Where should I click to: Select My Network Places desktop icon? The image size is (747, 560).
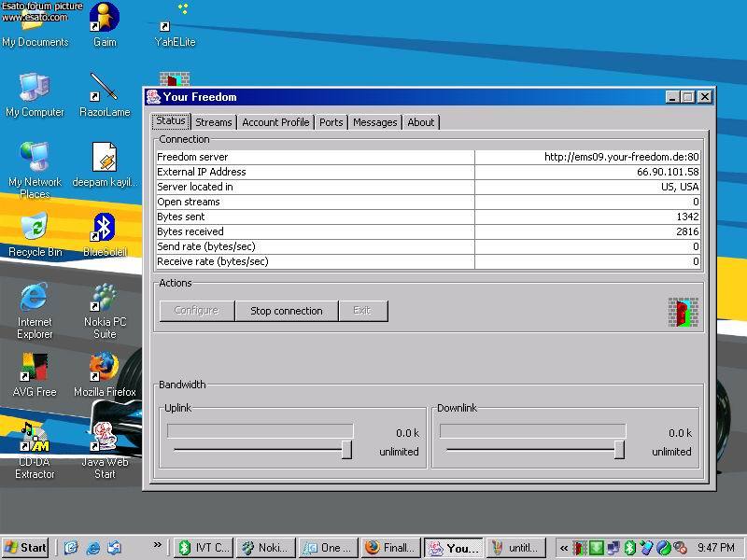(x=35, y=171)
